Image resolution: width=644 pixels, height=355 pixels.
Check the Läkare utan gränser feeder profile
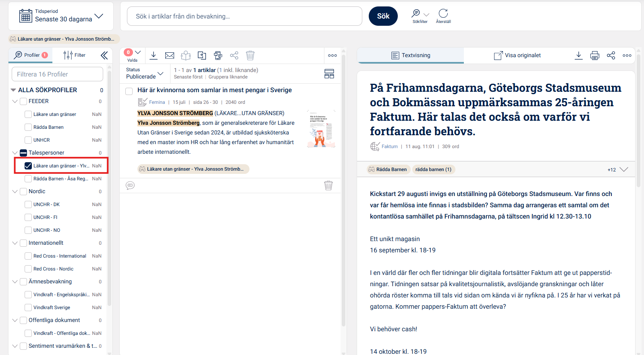tap(28, 114)
